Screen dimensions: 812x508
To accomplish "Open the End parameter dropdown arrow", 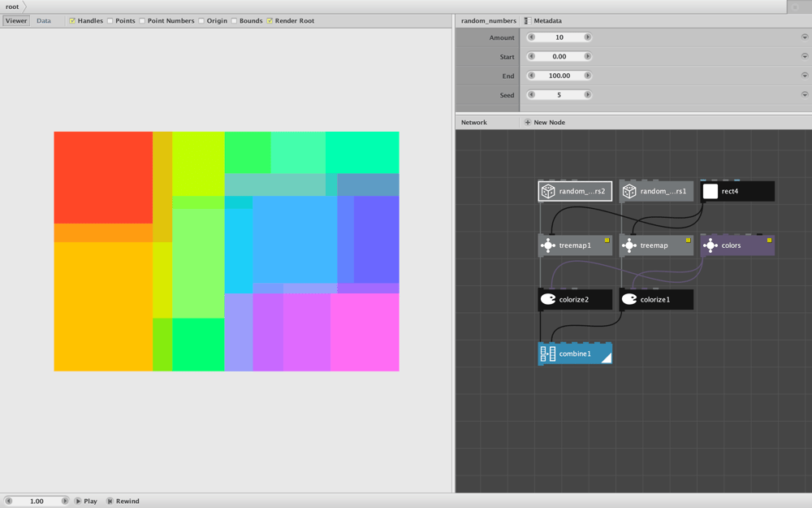I will (804, 76).
